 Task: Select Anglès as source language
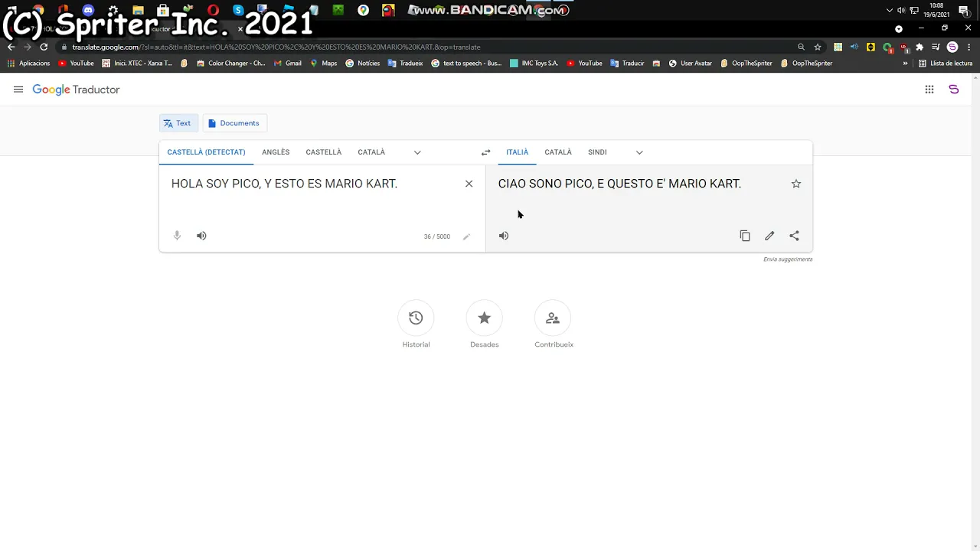pos(276,152)
